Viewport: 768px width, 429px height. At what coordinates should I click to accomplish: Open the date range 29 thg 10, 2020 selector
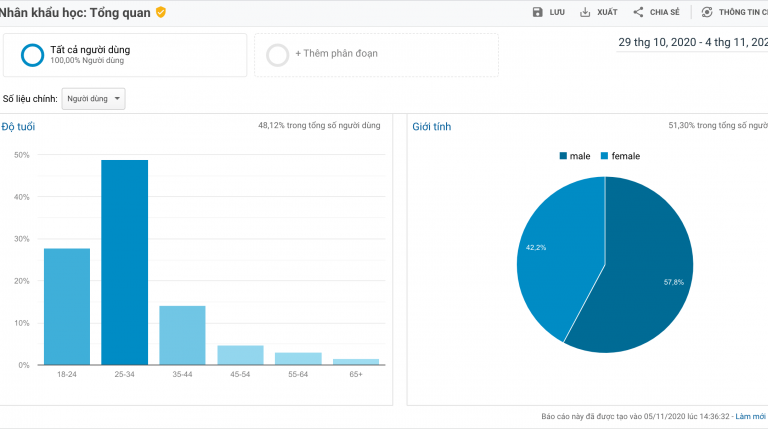(692, 43)
